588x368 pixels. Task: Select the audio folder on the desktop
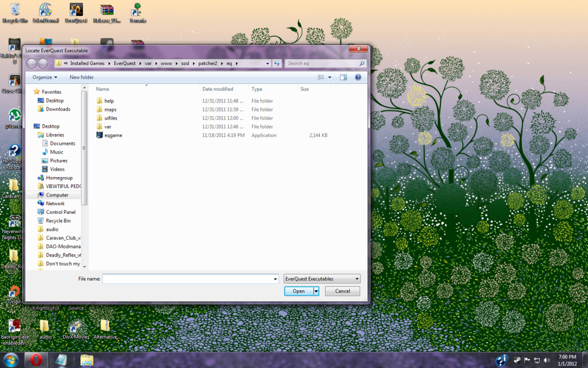45,329
